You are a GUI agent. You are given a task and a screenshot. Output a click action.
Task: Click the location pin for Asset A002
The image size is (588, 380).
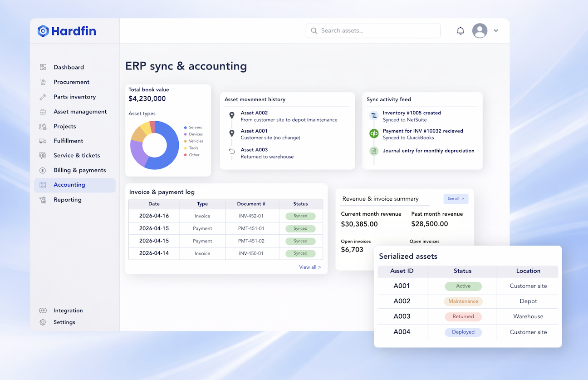point(232,116)
